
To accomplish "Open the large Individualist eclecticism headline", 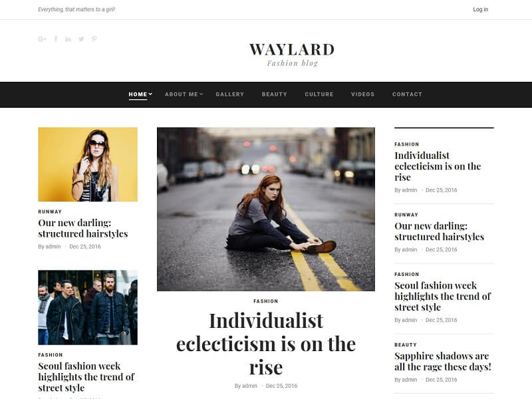I will coord(266,344).
